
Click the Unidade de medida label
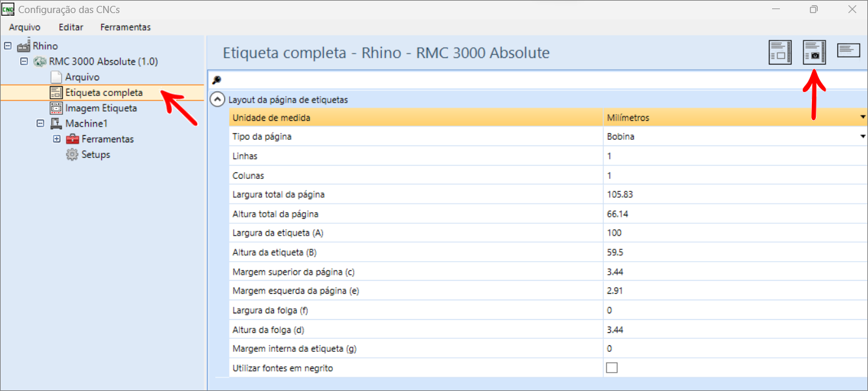point(271,117)
